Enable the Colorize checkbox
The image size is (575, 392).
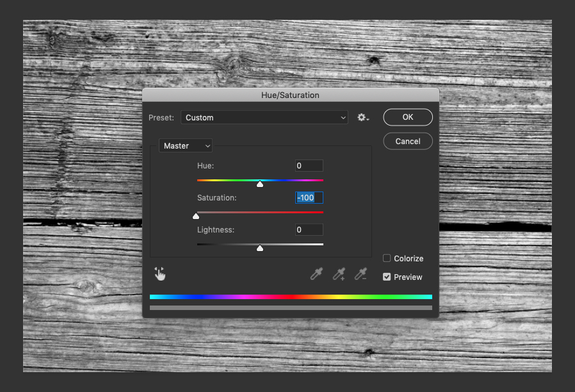(x=387, y=258)
